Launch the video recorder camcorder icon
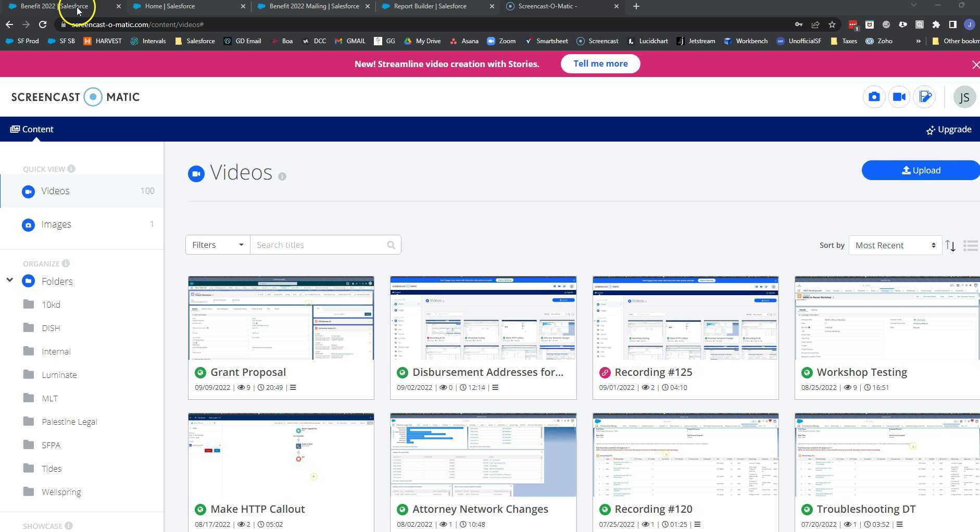This screenshot has width=980, height=532. [x=899, y=97]
